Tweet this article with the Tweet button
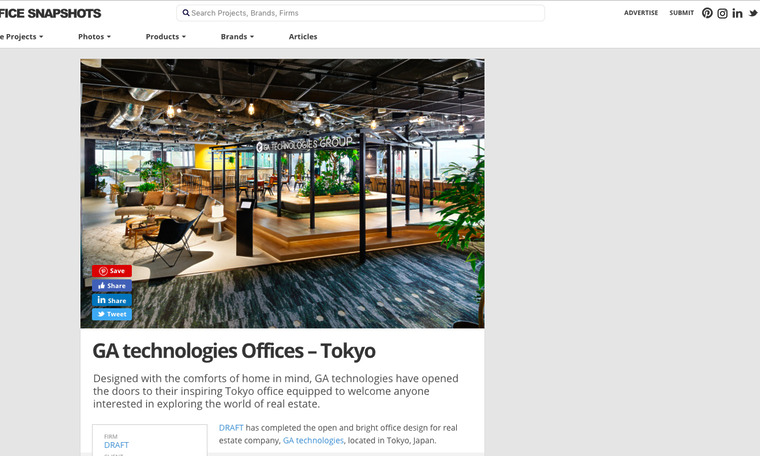This screenshot has height=456, width=760. tap(112, 314)
